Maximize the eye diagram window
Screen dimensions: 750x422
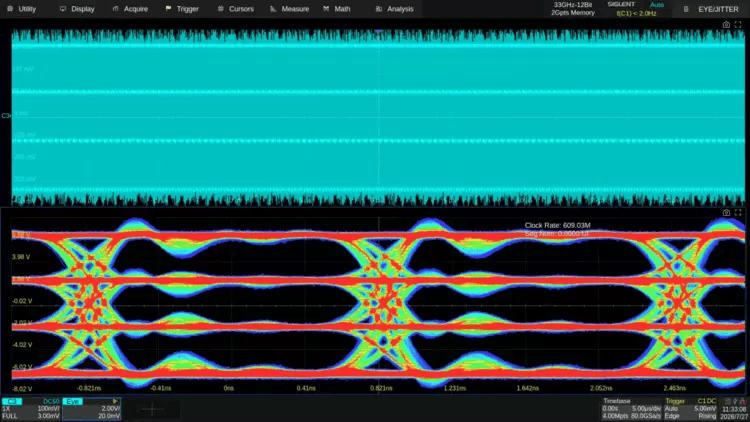coord(738,212)
